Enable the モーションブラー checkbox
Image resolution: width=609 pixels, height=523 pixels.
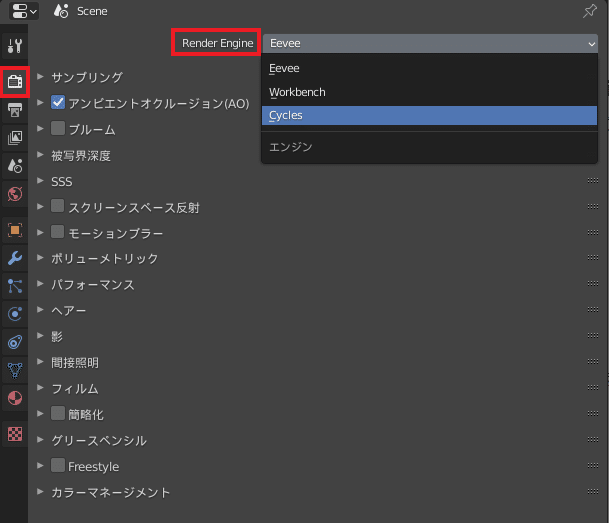pyautogui.click(x=58, y=232)
